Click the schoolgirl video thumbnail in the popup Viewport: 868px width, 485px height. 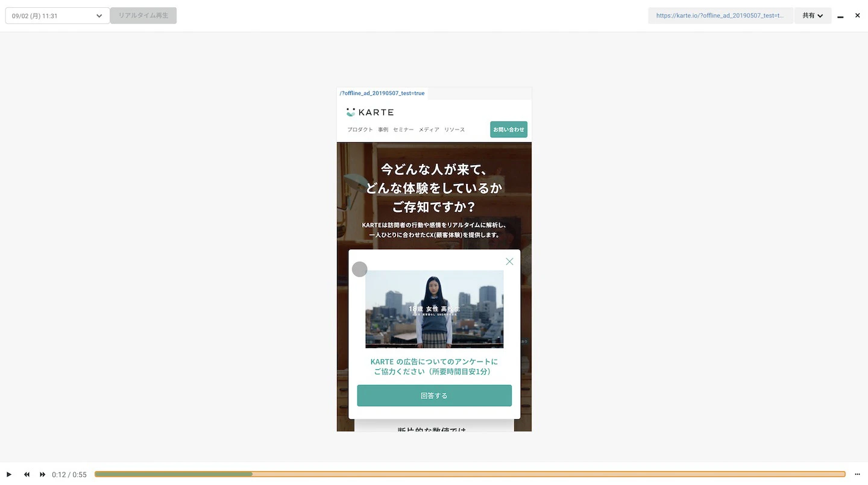[435, 309]
